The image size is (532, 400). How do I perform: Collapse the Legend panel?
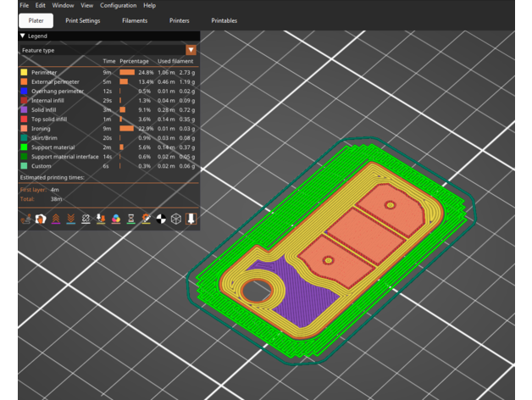pyautogui.click(x=23, y=36)
